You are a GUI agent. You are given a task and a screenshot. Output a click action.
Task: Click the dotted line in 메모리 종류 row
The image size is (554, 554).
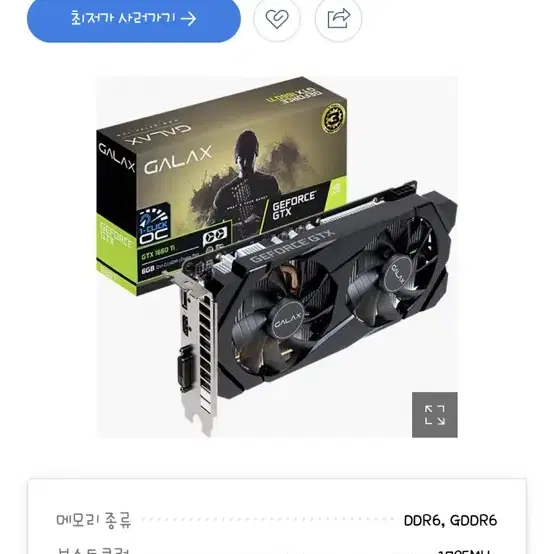267,519
